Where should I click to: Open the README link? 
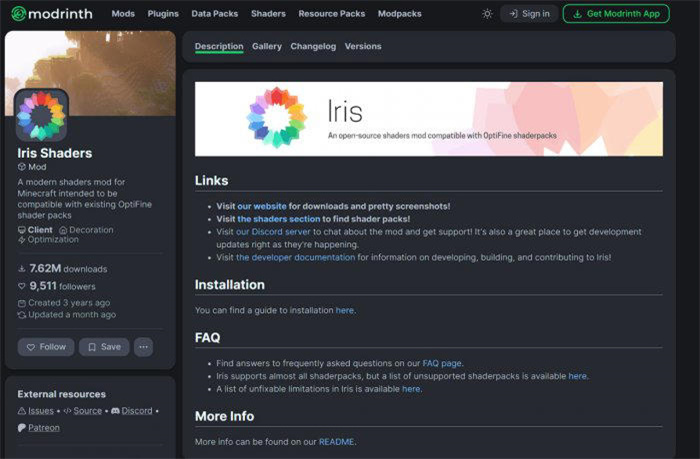pos(336,442)
